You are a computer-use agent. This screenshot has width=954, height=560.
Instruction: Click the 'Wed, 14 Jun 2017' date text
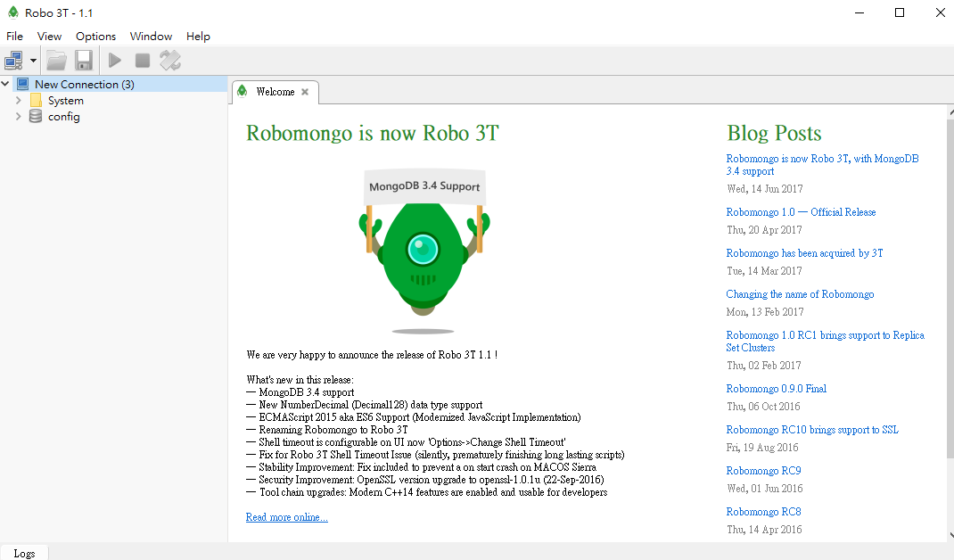(765, 189)
